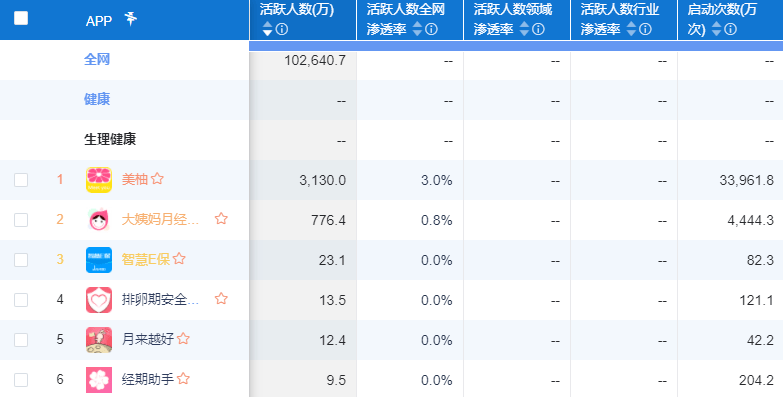Click the star next to 大姨妈月经

pos(221,219)
